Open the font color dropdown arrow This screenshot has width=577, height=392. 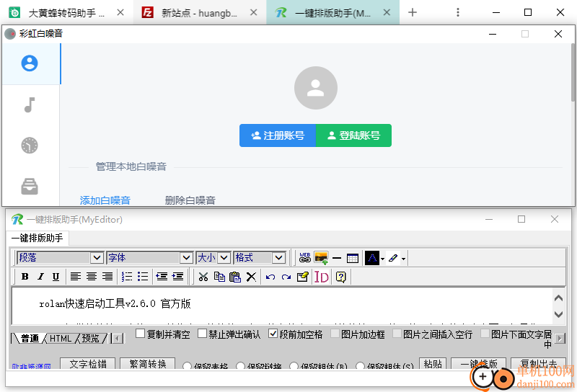tap(383, 259)
